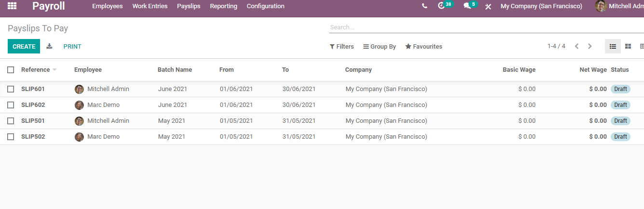Select the SLIP602 row checkbox
Image resolution: width=644 pixels, height=209 pixels.
11,105
